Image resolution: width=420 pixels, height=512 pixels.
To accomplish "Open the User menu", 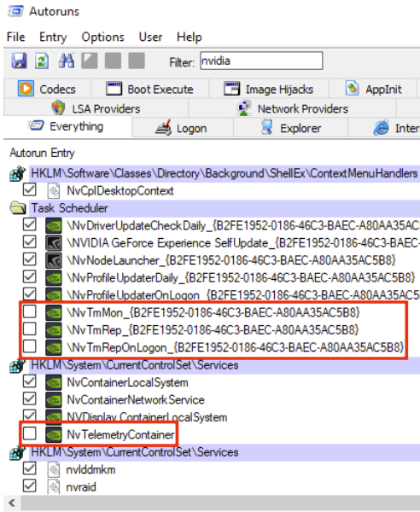I will click(150, 37).
